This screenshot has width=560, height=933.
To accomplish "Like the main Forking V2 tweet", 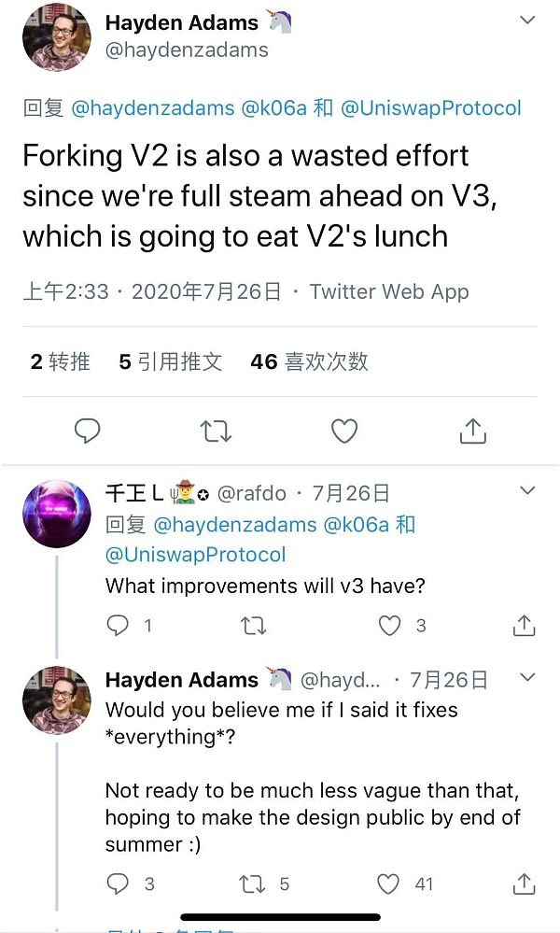I will 344,431.
